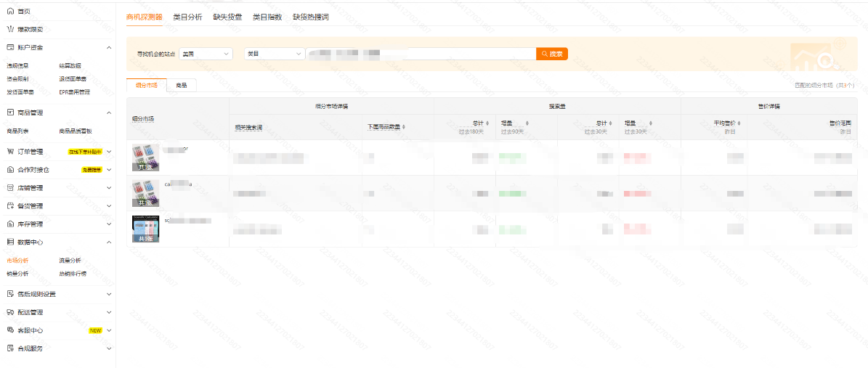This screenshot has width=868, height=368.
Task: Select the 店铺管理 shop icon
Action: pyautogui.click(x=10, y=187)
